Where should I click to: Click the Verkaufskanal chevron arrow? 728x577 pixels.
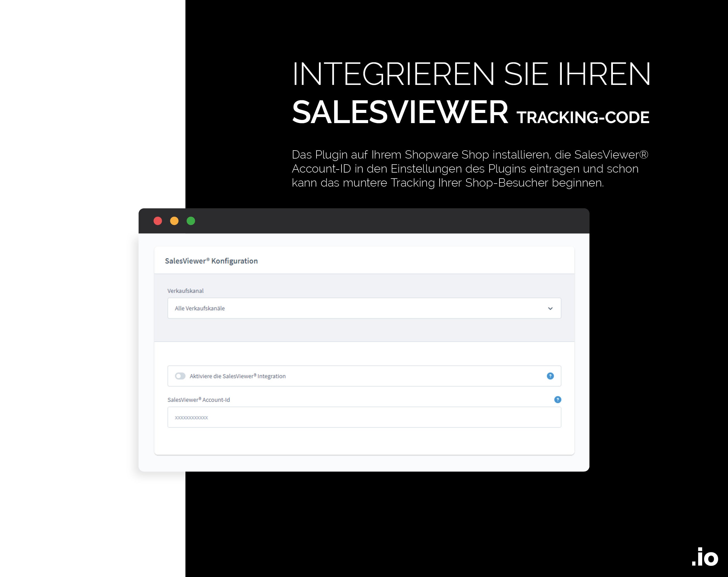(550, 308)
